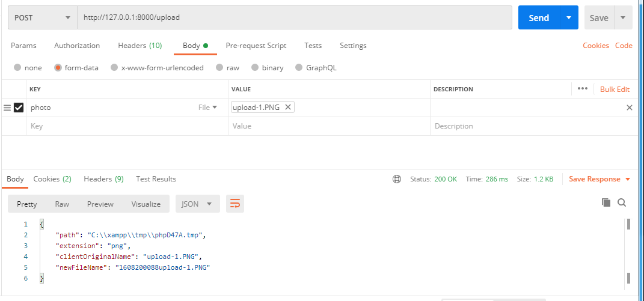Click the "newFileName" JSON line
The height and width of the screenshot is (301, 644).
[x=133, y=267]
